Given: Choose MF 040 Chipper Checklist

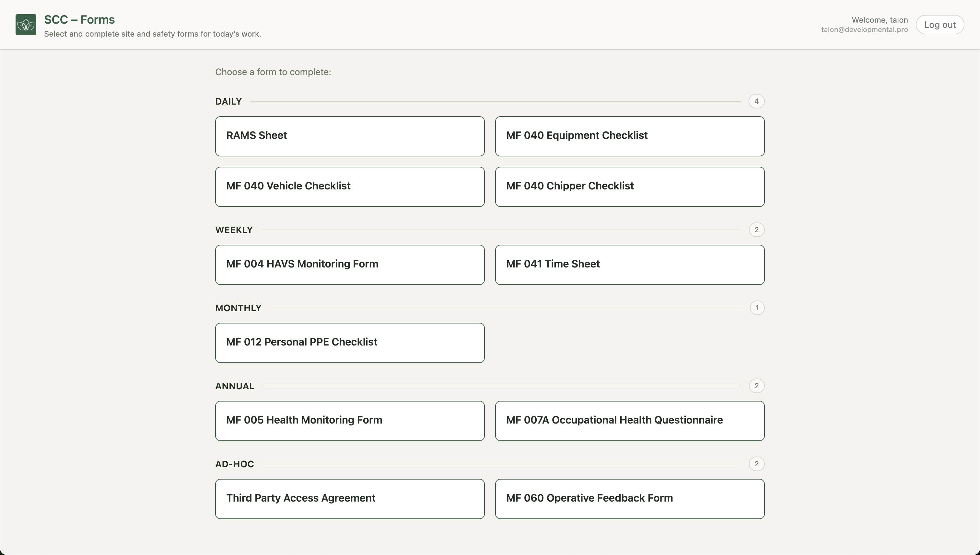Looking at the screenshot, I should coord(629,187).
